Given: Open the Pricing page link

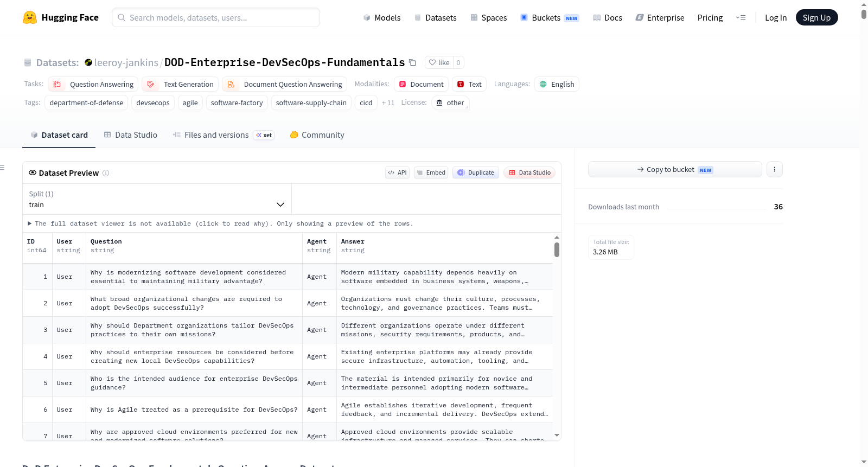Looking at the screenshot, I should [710, 17].
